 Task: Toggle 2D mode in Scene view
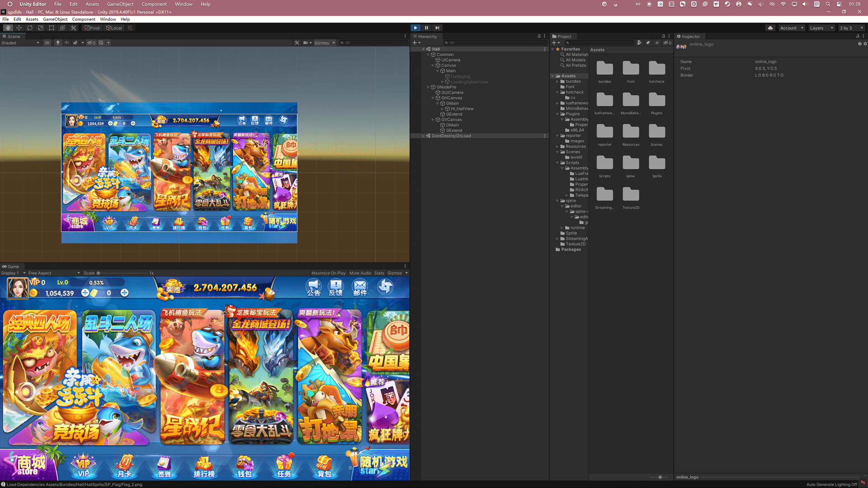click(x=47, y=43)
